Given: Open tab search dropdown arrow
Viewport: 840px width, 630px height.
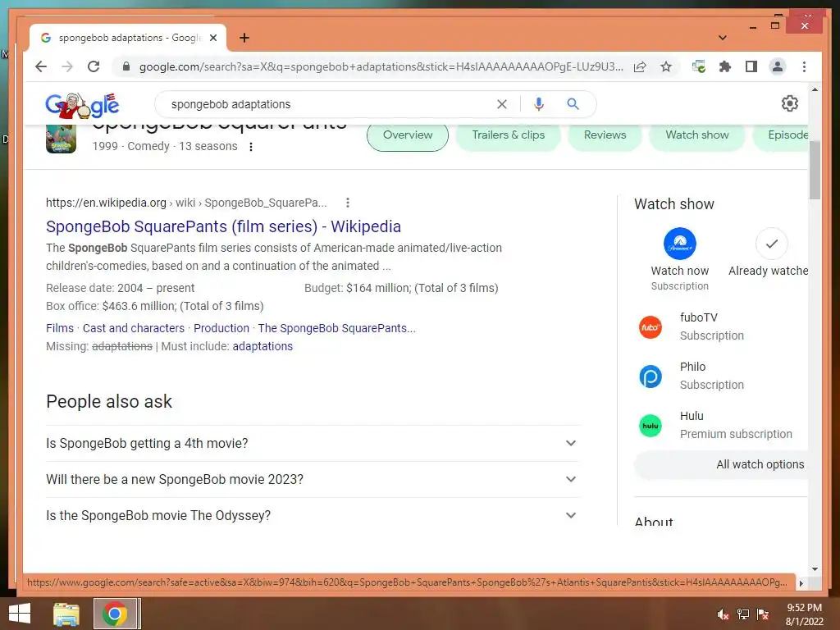Looking at the screenshot, I should (x=722, y=38).
